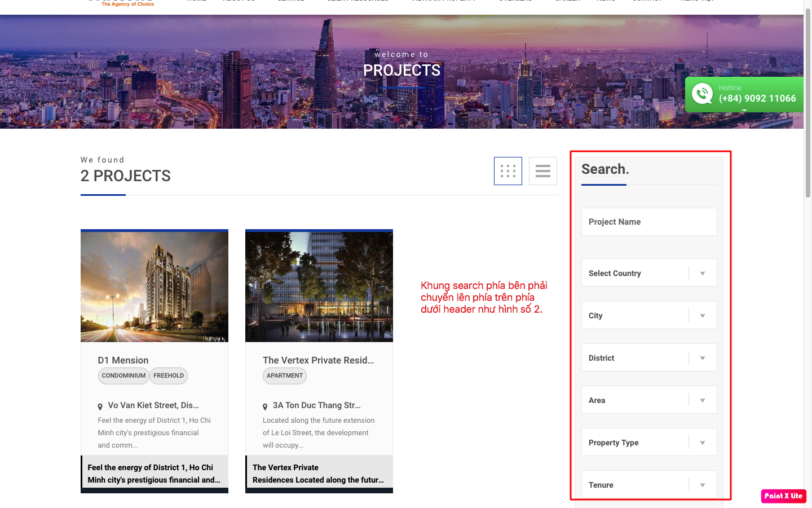Open the D1 Mension project title
Image resolution: width=812 pixels, height=508 pixels.
click(x=123, y=360)
